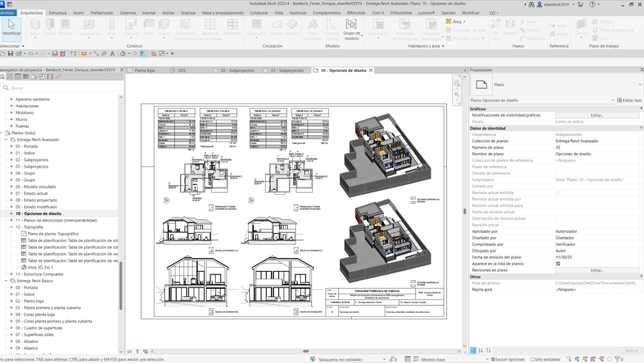The image size is (644, 363).
Task: Open the Archivo file menu button
Action: 7,13
